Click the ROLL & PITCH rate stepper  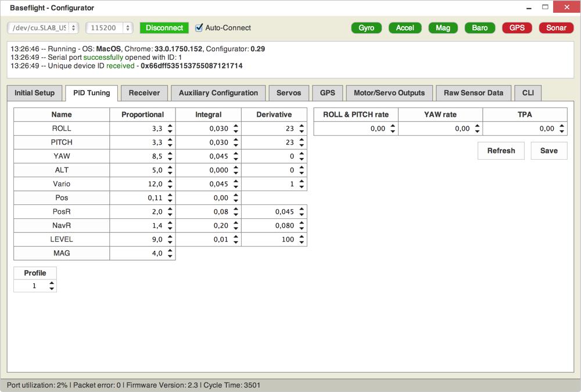393,128
